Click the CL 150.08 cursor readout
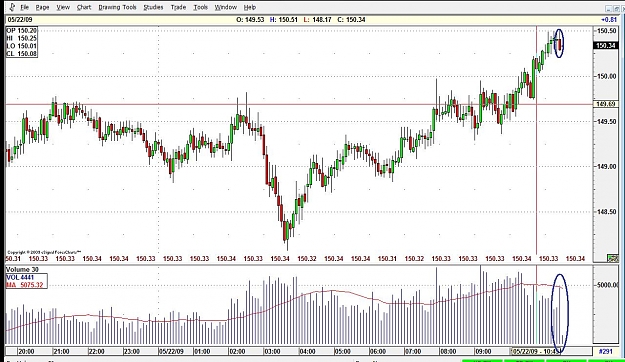The image size is (625, 362). tap(22, 53)
